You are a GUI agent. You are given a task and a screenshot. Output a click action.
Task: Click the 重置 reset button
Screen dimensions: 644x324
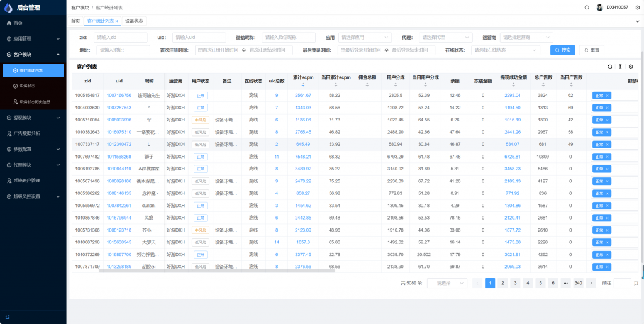[x=592, y=50]
